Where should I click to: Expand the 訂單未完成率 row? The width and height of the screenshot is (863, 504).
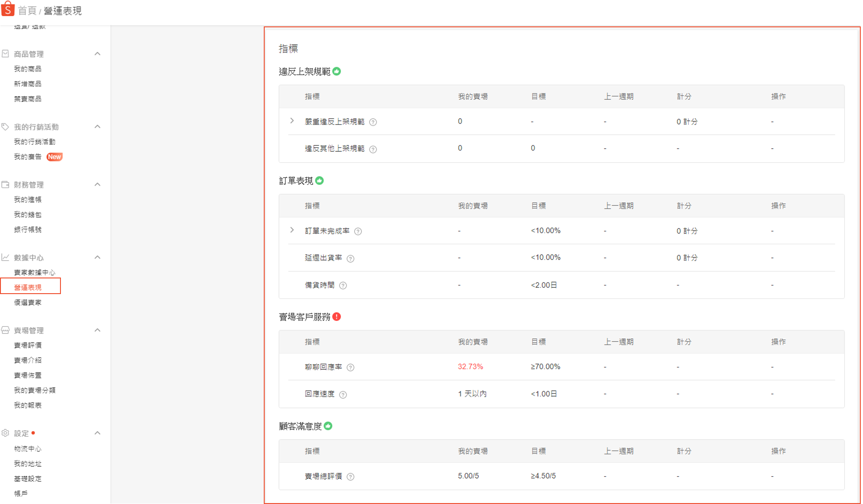[x=292, y=230]
